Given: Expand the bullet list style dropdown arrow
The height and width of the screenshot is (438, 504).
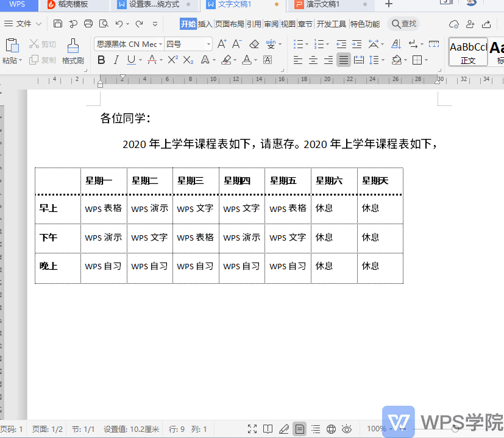Looking at the screenshot, I should click(x=307, y=44).
